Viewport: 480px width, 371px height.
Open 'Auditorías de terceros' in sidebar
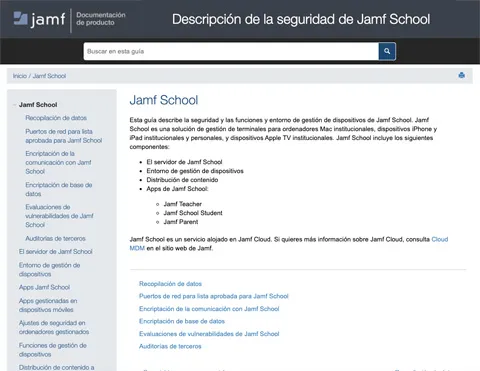(x=55, y=238)
